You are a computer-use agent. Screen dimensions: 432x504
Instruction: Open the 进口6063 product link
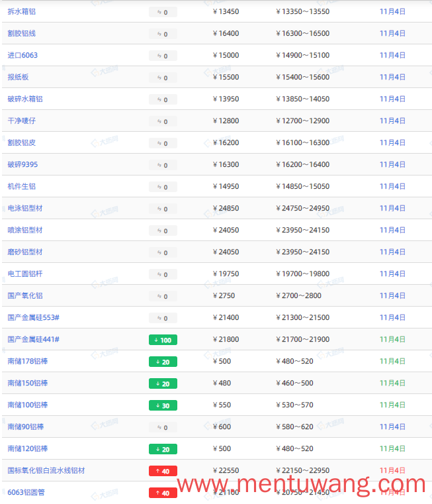(22, 55)
